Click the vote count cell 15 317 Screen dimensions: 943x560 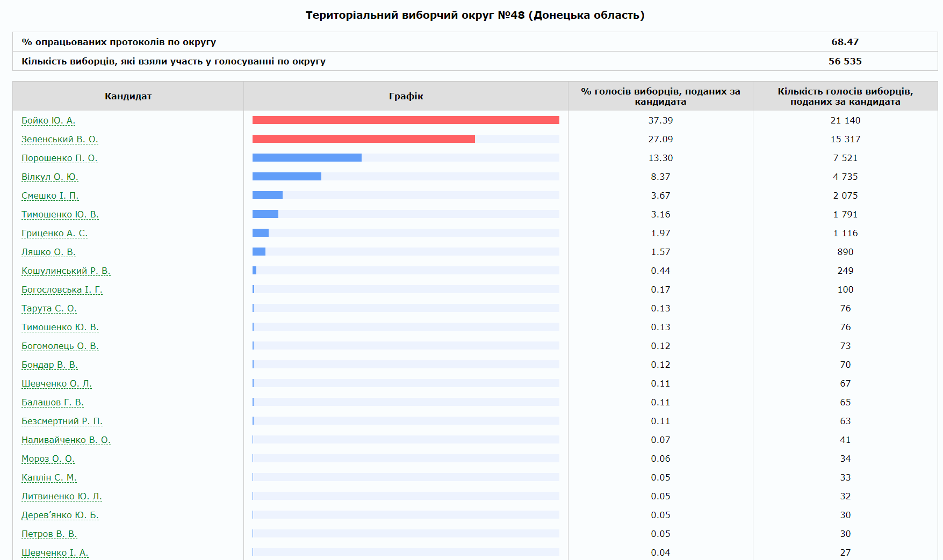coord(846,139)
